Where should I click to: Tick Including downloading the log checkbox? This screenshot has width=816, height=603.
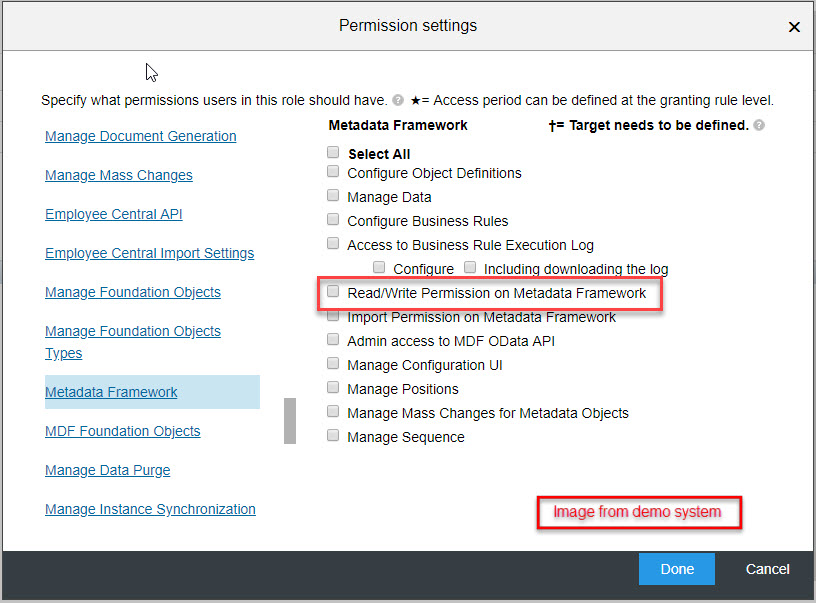pyautogui.click(x=469, y=267)
